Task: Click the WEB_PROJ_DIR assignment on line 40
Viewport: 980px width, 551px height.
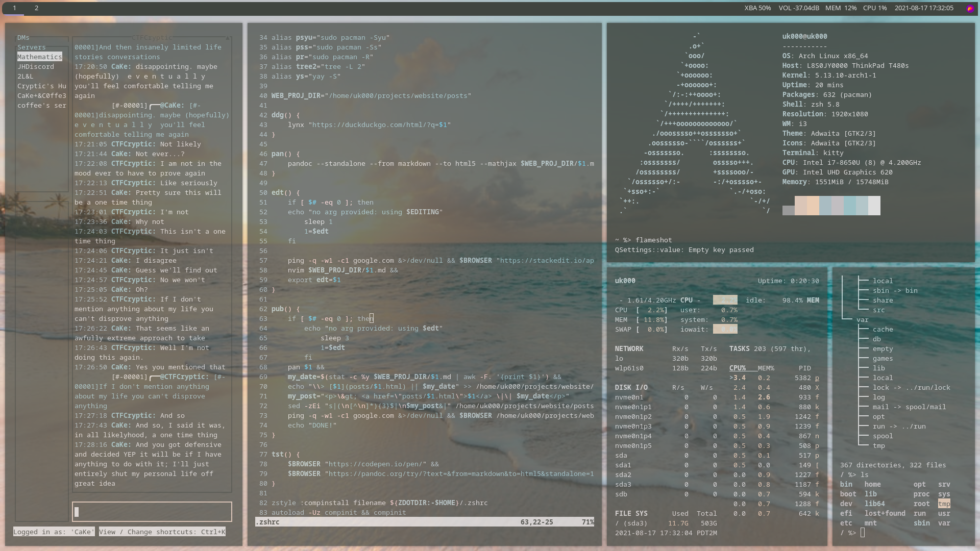Action: pyautogui.click(x=372, y=96)
